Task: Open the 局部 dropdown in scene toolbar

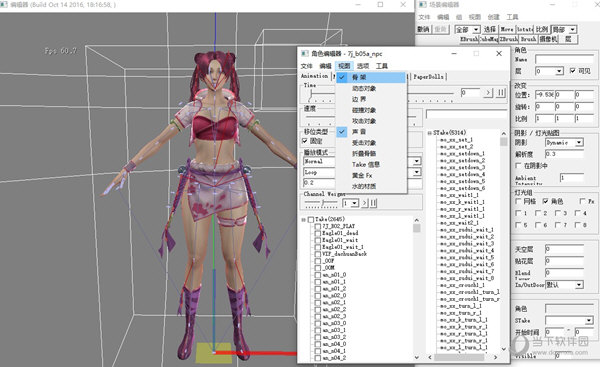Action: [573, 29]
